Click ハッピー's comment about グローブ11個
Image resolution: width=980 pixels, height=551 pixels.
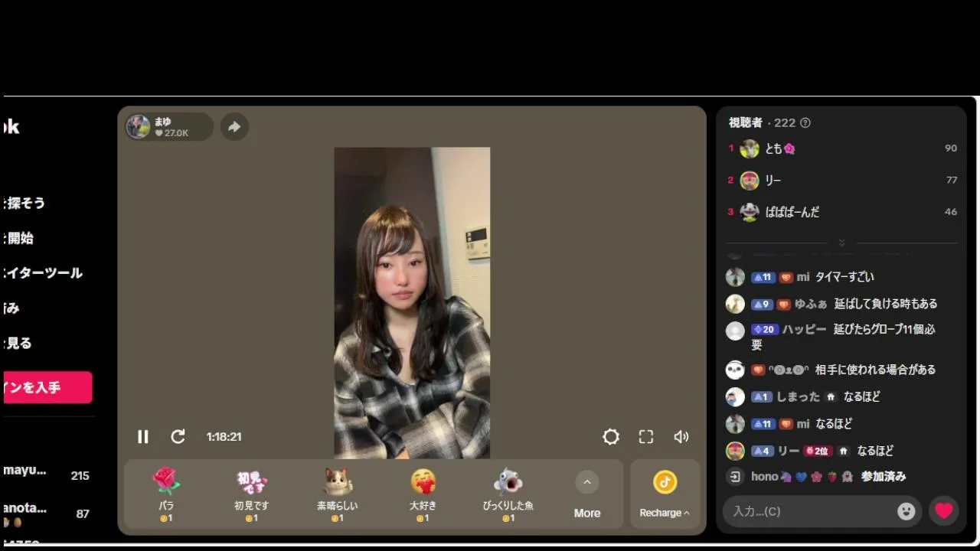[x=843, y=337]
